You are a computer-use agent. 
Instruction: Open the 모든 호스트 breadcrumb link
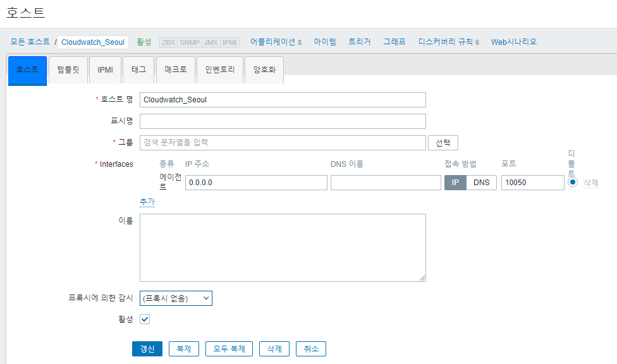(x=30, y=42)
